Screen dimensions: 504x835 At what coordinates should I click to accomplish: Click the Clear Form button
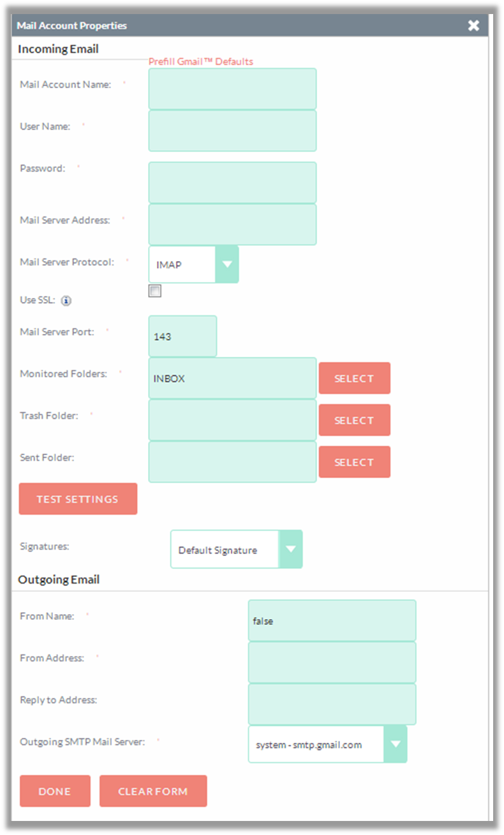click(153, 791)
